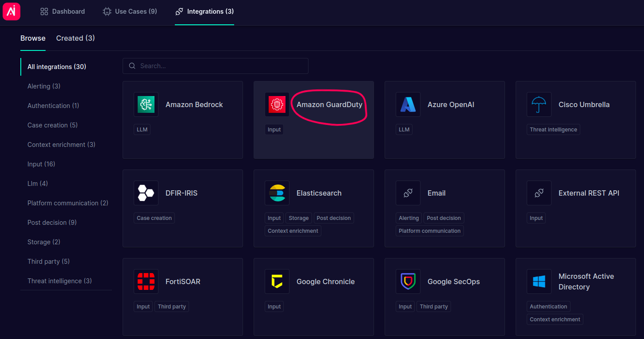Click the FortiSOAR red logo icon
Screen dimensions: 644x339
click(146, 281)
